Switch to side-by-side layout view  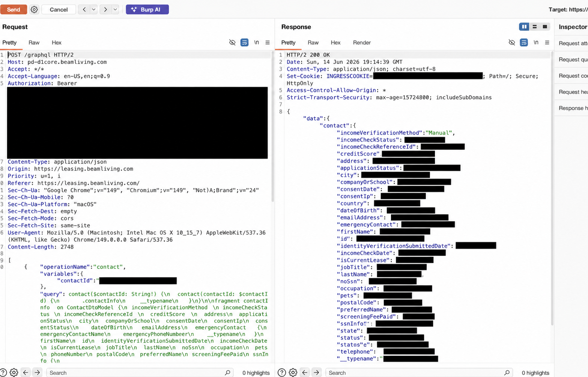click(524, 27)
